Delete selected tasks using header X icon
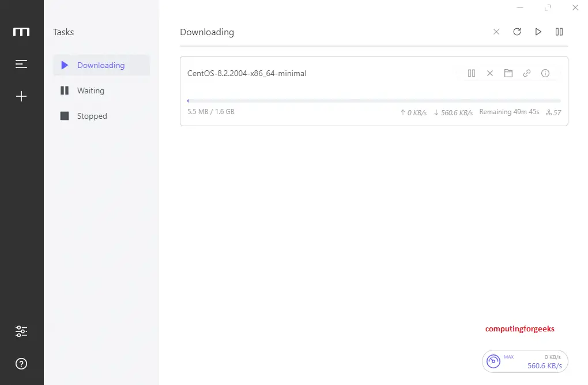This screenshot has height=385, width=588. 496,32
